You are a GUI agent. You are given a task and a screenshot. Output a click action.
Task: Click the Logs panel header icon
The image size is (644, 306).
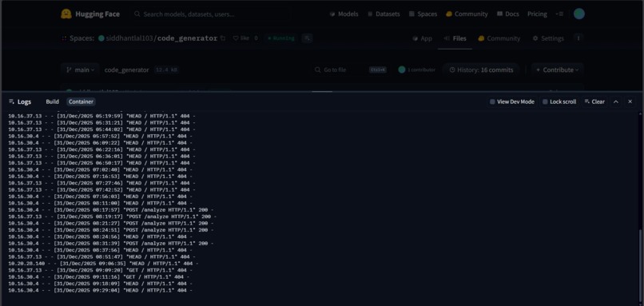pyautogui.click(x=11, y=101)
